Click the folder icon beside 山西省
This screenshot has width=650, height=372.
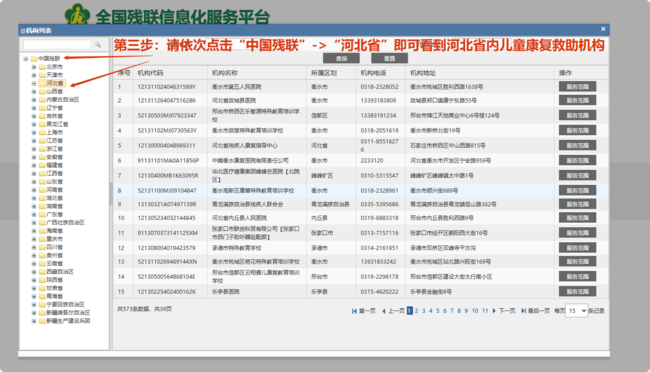[42, 91]
